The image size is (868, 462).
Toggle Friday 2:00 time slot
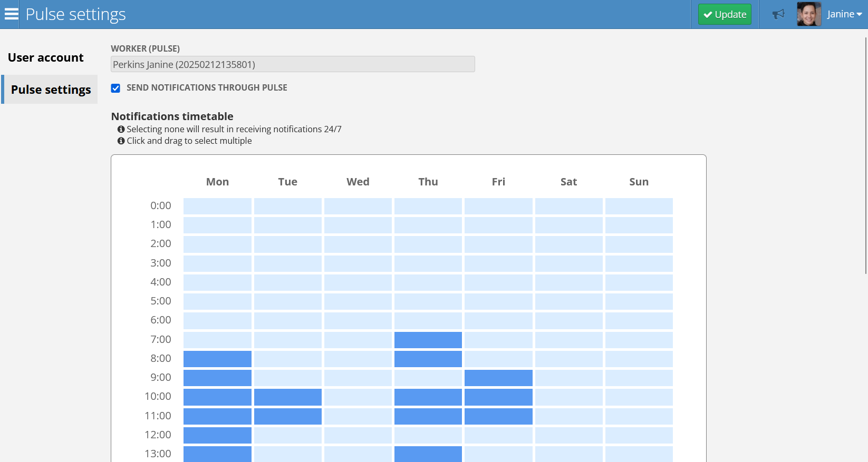(x=498, y=244)
